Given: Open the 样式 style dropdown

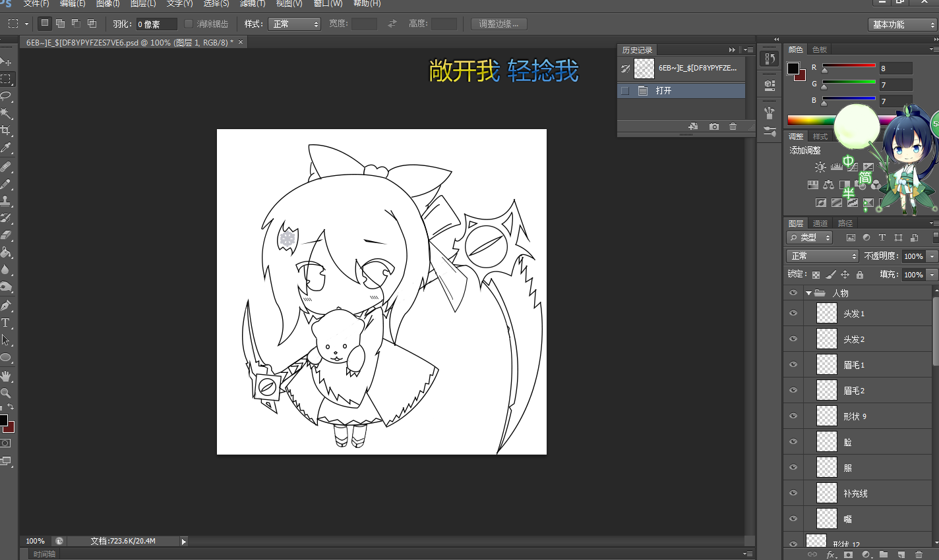Looking at the screenshot, I should (x=294, y=24).
